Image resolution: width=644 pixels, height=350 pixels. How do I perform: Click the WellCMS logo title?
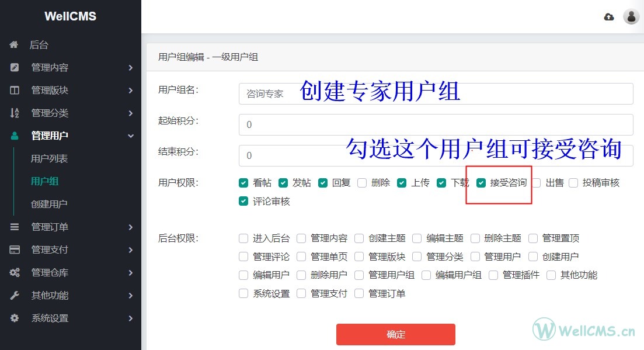click(70, 16)
